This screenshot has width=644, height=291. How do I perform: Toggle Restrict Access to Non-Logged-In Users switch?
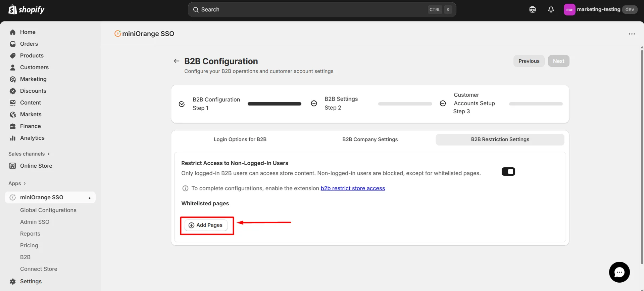[508, 172]
